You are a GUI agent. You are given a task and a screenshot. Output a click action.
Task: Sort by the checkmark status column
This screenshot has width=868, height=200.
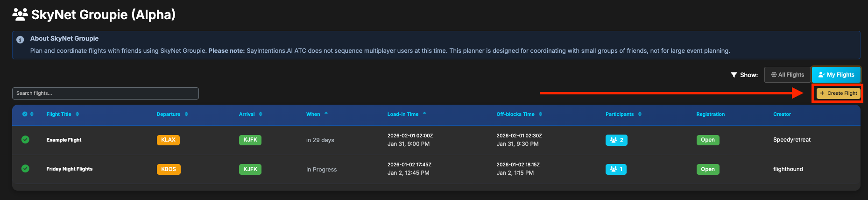(x=28, y=114)
